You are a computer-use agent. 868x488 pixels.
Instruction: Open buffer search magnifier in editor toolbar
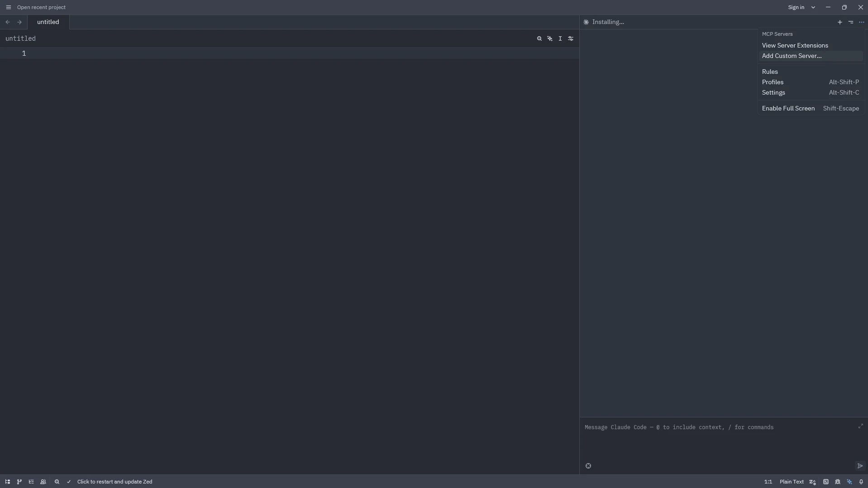click(x=539, y=38)
